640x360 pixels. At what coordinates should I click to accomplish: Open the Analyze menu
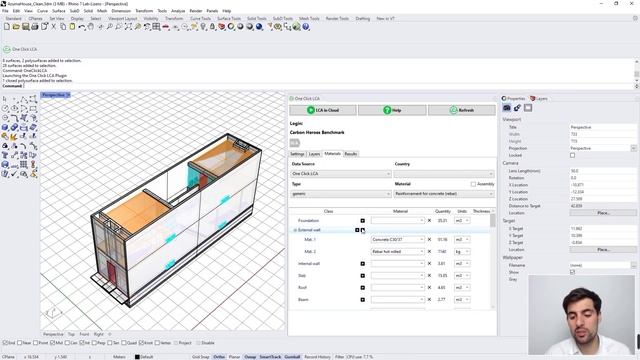coord(178,11)
